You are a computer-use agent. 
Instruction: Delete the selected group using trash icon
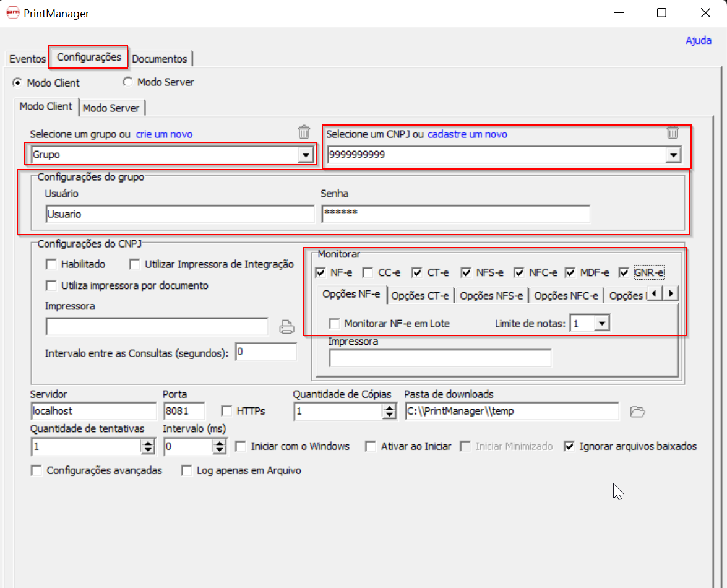tap(304, 132)
